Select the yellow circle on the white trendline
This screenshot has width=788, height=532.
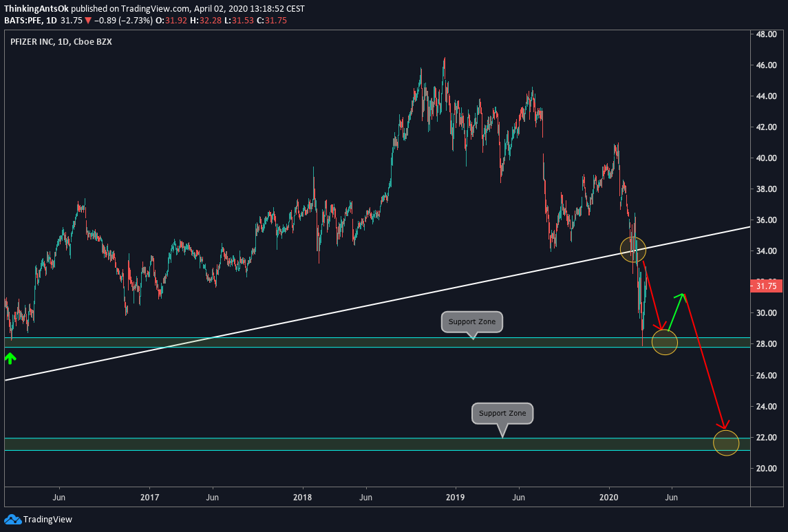[632, 249]
